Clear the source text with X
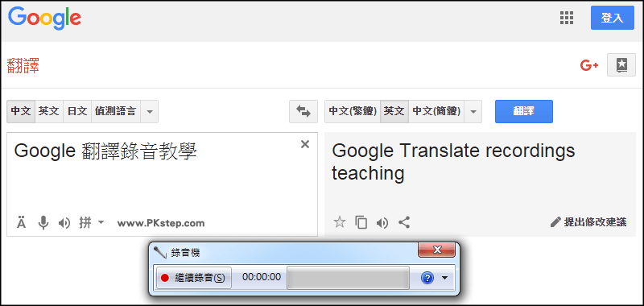This screenshot has width=644, height=306. pyautogui.click(x=305, y=144)
